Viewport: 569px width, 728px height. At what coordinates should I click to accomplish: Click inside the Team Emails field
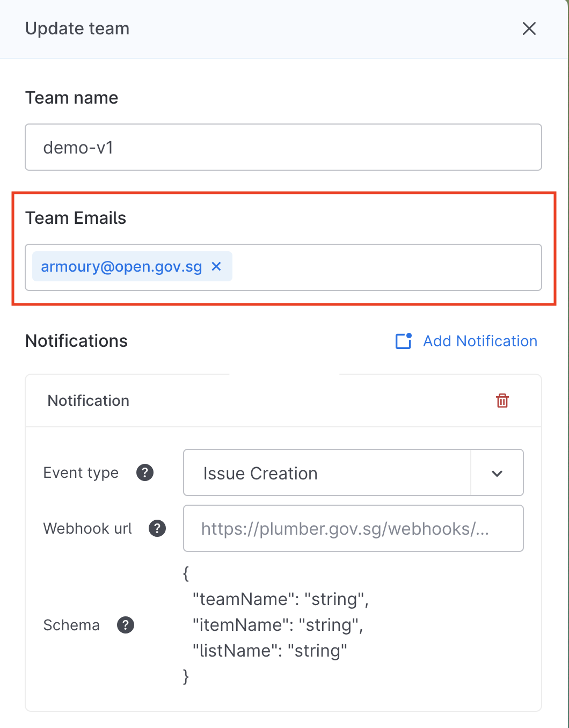click(386, 267)
